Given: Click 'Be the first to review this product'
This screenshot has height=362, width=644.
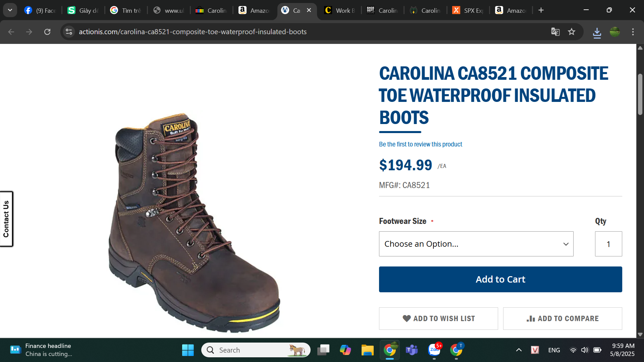Looking at the screenshot, I should tap(420, 144).
